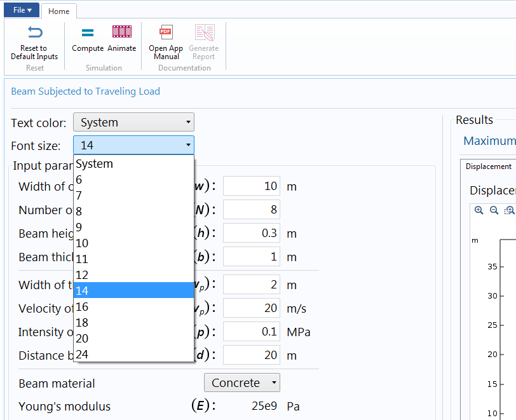Click the Reset to Default Inputs icon
516x420 pixels.
pos(34,33)
